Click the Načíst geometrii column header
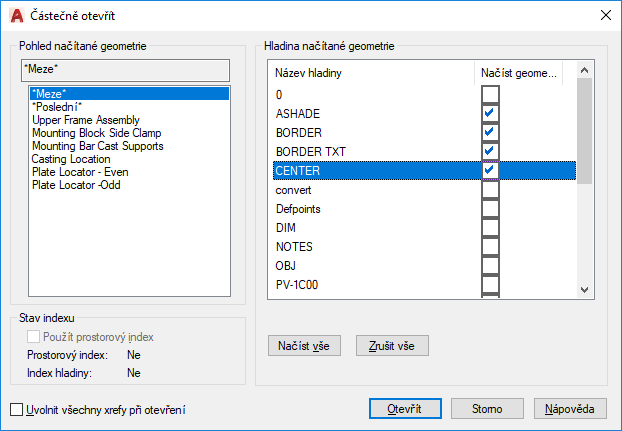The image size is (622, 431). (521, 73)
